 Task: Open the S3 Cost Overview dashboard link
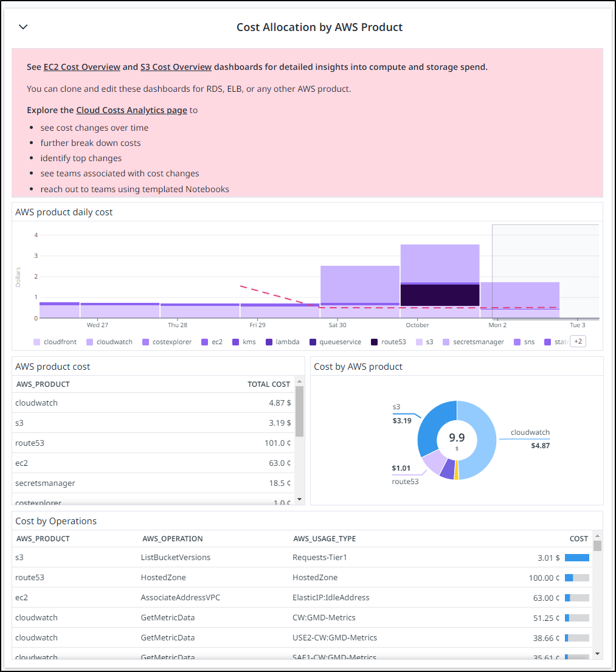pos(176,67)
